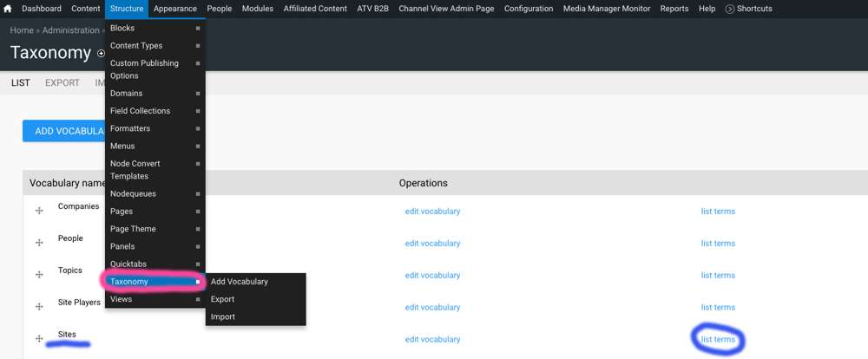The image size is (868, 359).
Task: Click edit vocabulary link for Companies
Action: pos(432,212)
